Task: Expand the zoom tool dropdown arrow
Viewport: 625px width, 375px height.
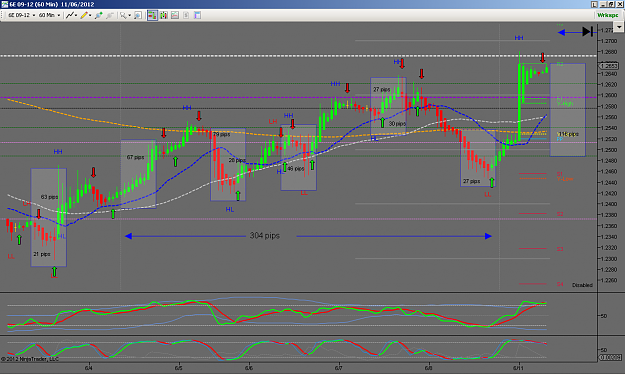Action: tap(130, 16)
